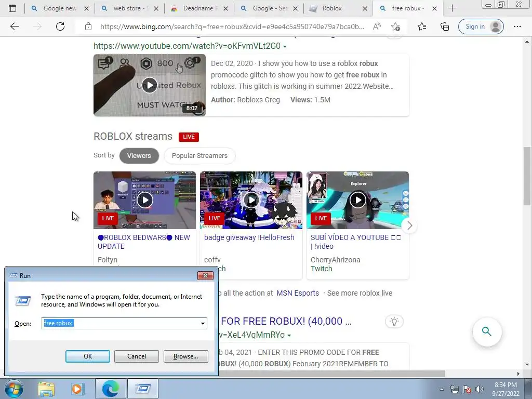Open Windows Explorer from taskbar
Image resolution: width=532 pixels, height=399 pixels.
[46, 389]
